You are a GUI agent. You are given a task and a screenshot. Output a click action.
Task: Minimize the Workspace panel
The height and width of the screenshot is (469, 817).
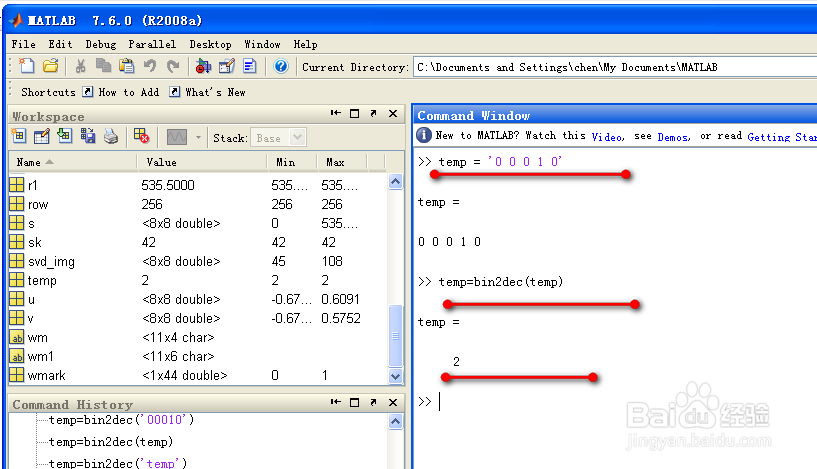(336, 113)
